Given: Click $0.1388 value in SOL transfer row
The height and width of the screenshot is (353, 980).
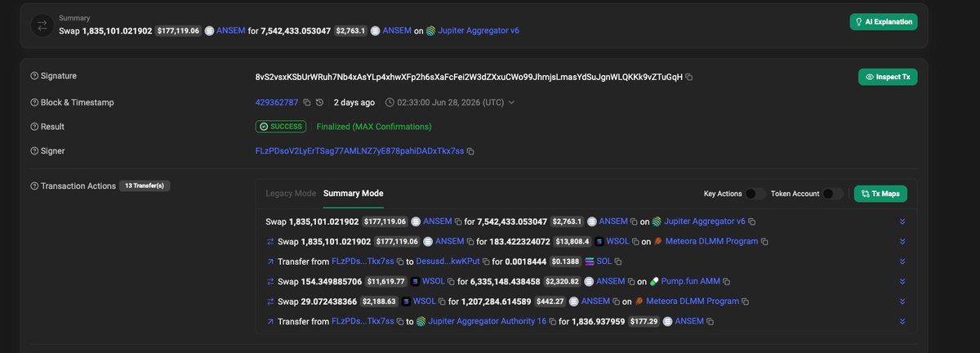Looking at the screenshot, I should tap(565, 261).
